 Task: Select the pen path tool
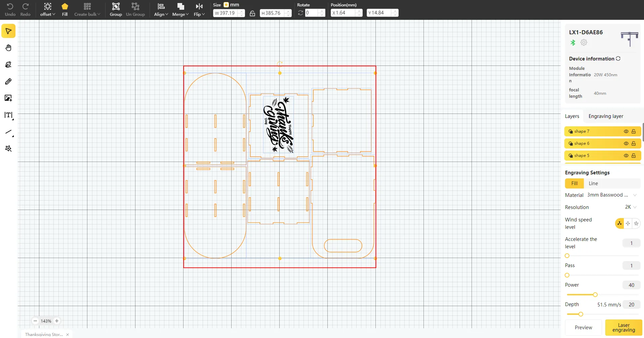[x=8, y=65]
